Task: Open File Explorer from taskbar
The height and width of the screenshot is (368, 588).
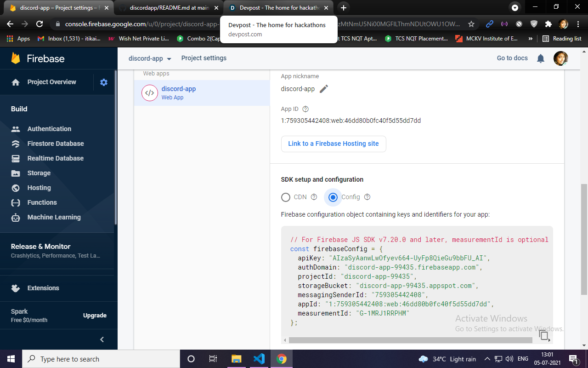Action: tap(236, 359)
